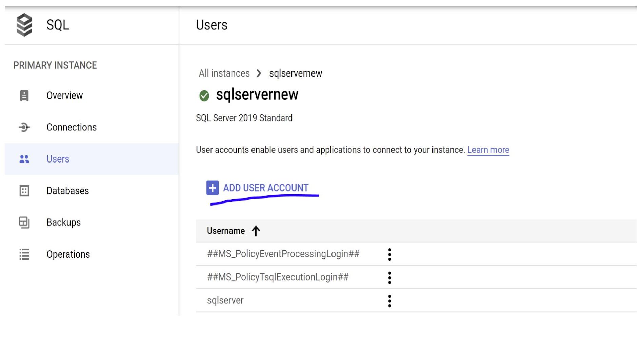Select the sqlserver username row text
644x345 pixels.
tap(225, 300)
